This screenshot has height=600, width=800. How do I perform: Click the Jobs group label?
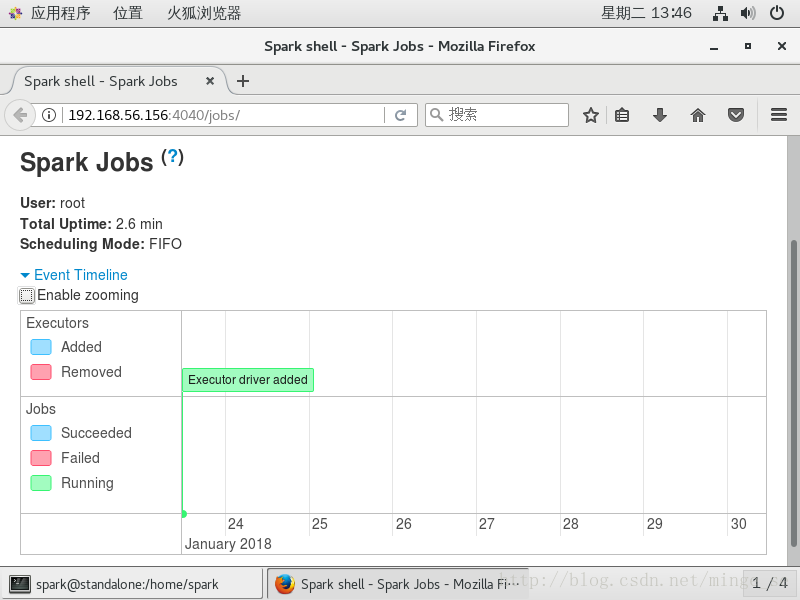coord(41,409)
